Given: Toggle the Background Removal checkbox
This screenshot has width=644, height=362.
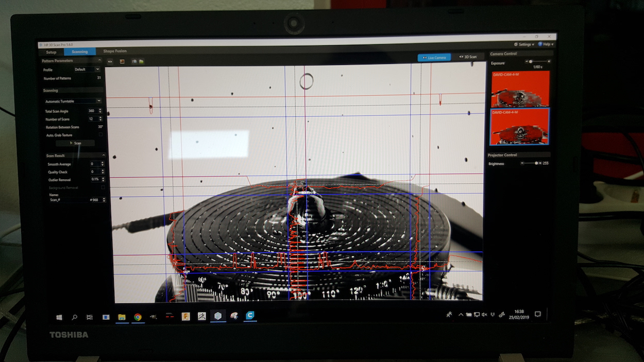Looking at the screenshot, I should coord(103,187).
